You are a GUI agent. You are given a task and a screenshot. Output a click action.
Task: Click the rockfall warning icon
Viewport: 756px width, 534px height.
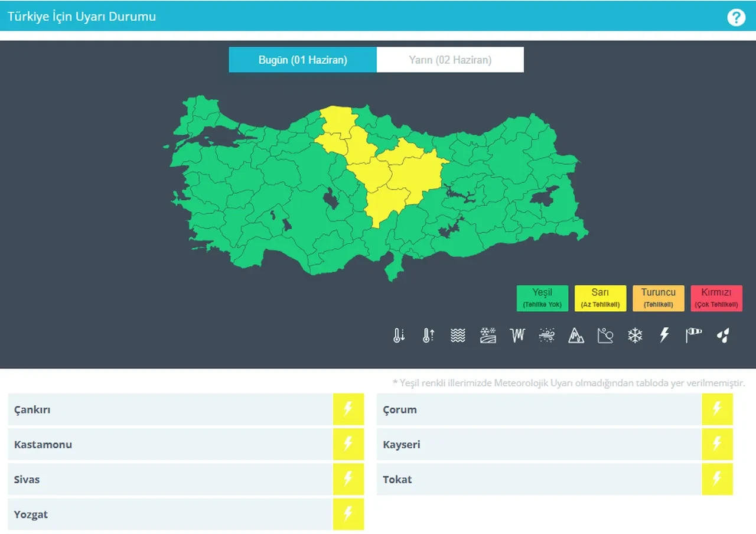[x=605, y=335]
